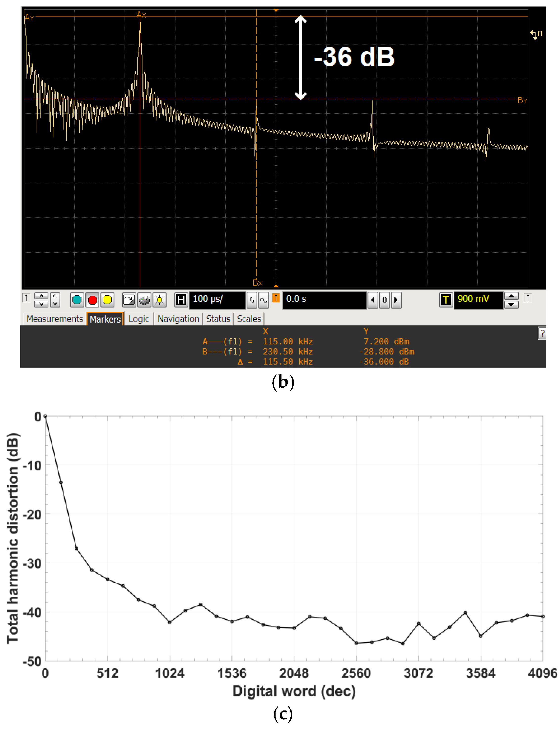Toggle the orange delay reference arrow
This screenshot has height=730, width=560.
tap(276, 298)
